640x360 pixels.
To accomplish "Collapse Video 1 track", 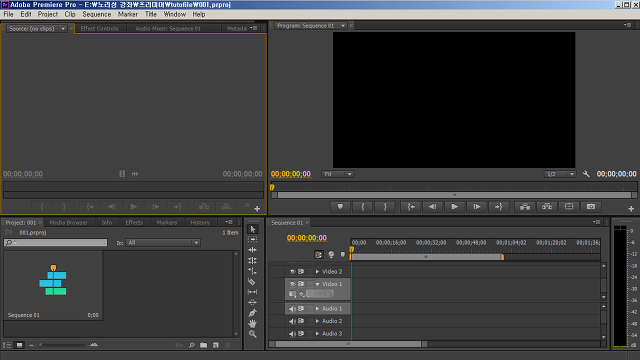I will (x=317, y=284).
